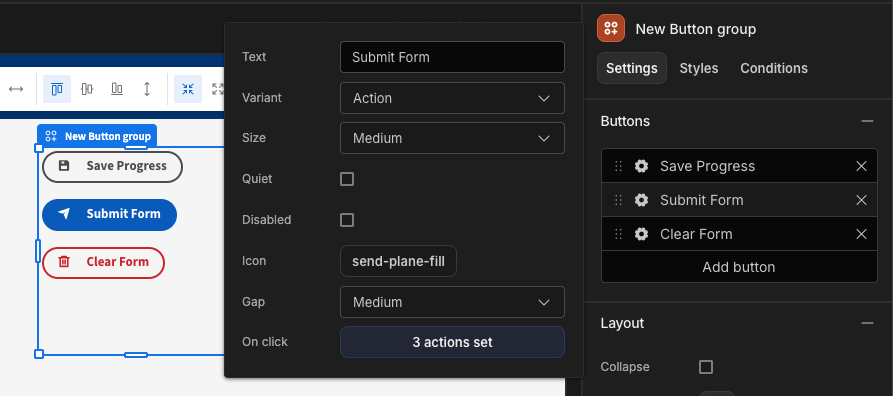This screenshot has width=893, height=396.
Task: Click the shrink arrows icon
Action: point(188,89)
